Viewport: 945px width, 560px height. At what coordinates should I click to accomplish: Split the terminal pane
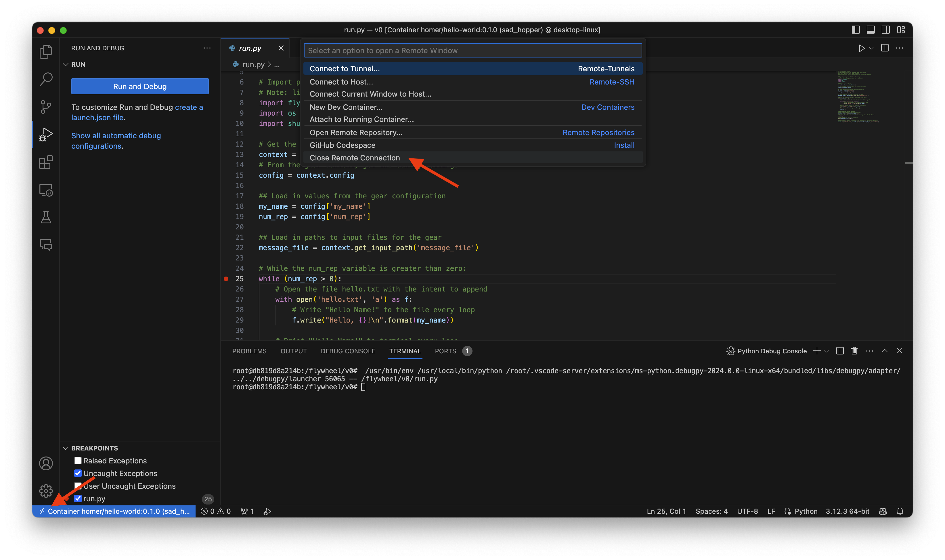point(840,351)
